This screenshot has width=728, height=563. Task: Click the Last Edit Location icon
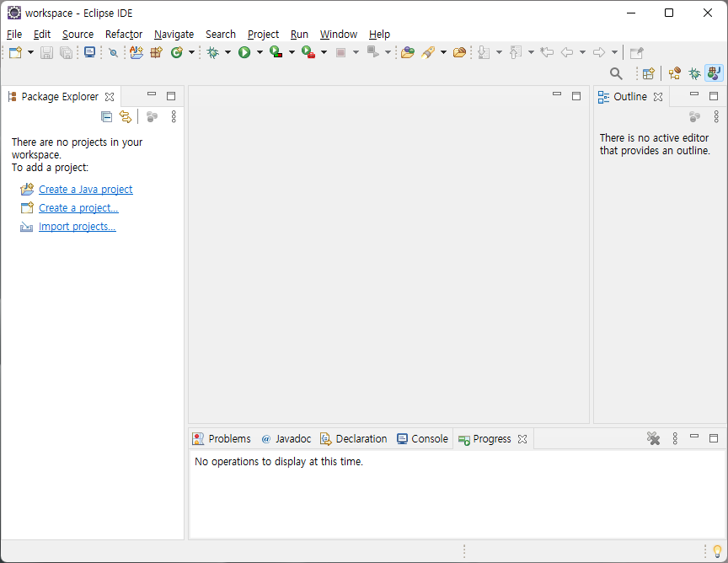[x=547, y=52]
